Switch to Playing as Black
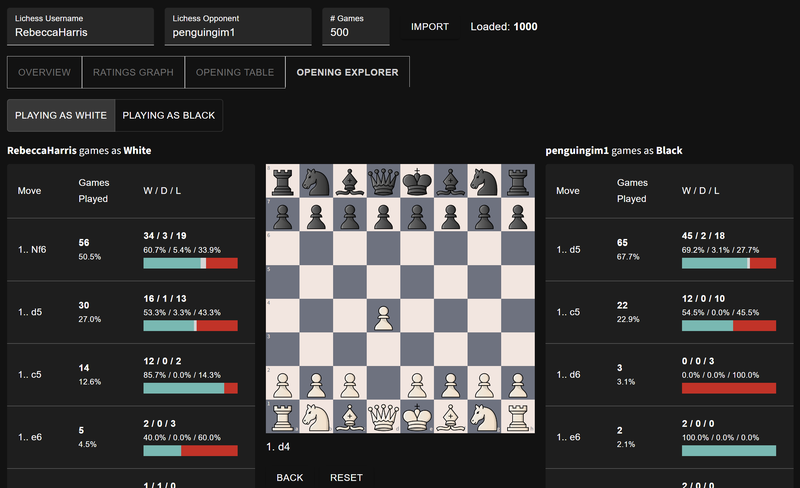The height and width of the screenshot is (488, 800). coord(169,115)
